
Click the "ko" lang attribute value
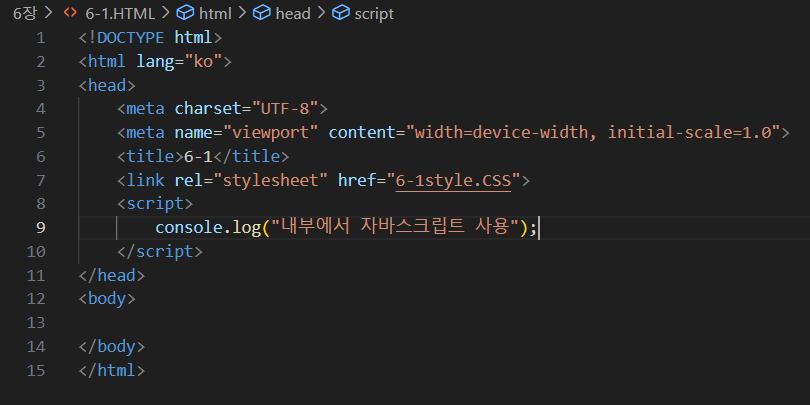203,61
